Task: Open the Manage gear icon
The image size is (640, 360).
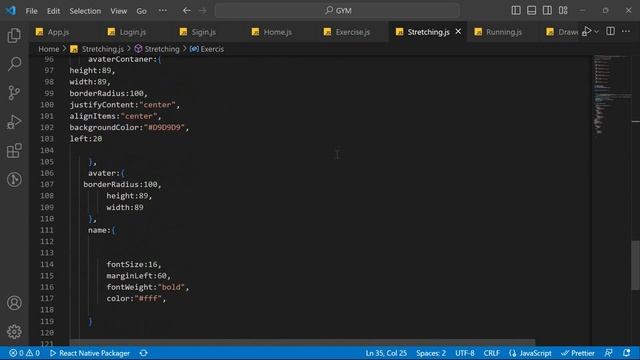Action: pos(14,332)
